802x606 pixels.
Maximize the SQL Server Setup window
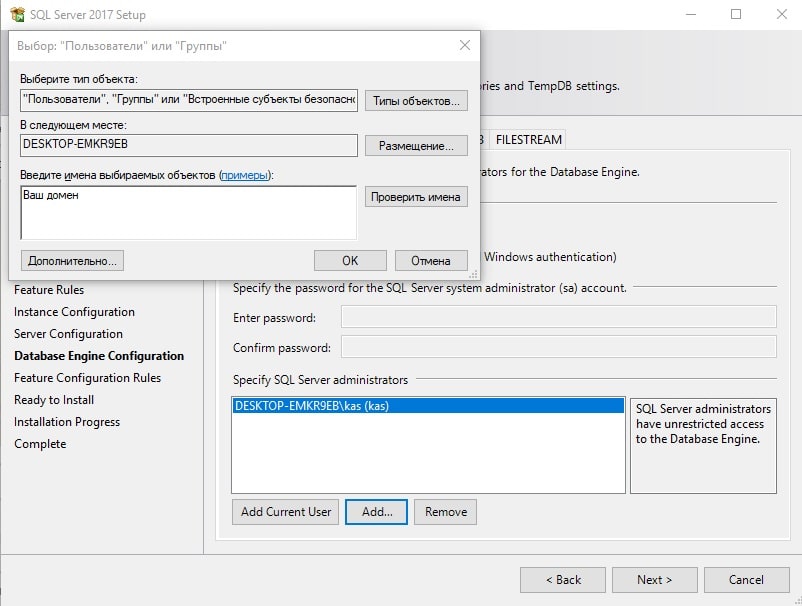[x=736, y=14]
